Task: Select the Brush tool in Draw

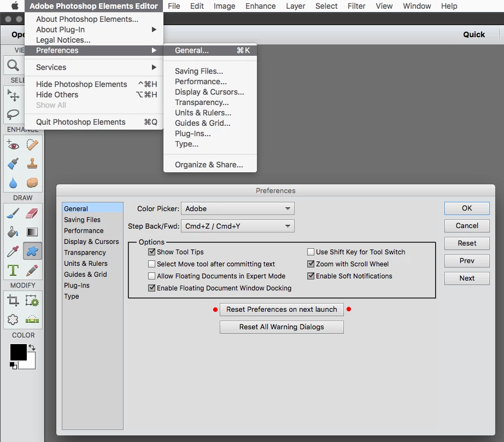Action: tap(13, 213)
